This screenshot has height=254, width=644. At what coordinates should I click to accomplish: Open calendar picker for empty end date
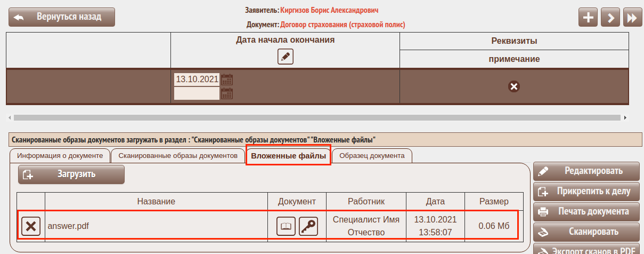pyautogui.click(x=227, y=93)
